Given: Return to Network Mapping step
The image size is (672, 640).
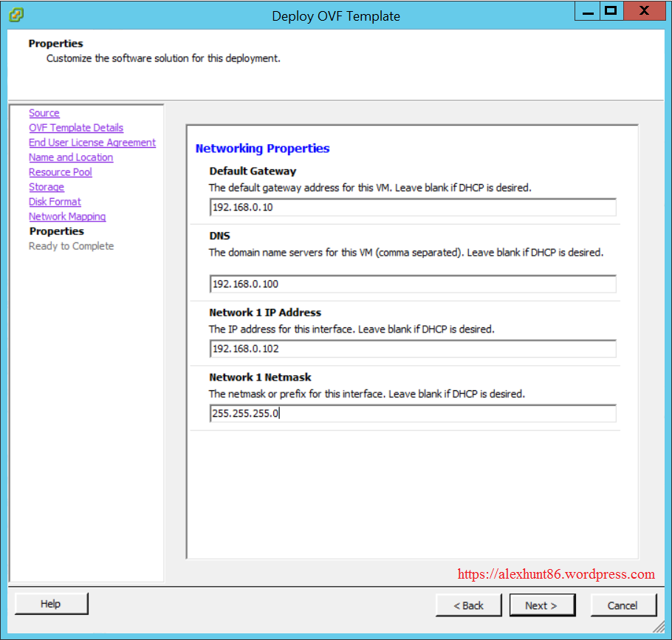Looking at the screenshot, I should tap(67, 217).
